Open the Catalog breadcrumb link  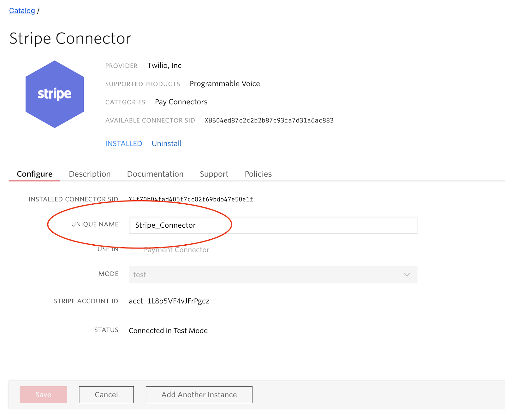(x=22, y=11)
